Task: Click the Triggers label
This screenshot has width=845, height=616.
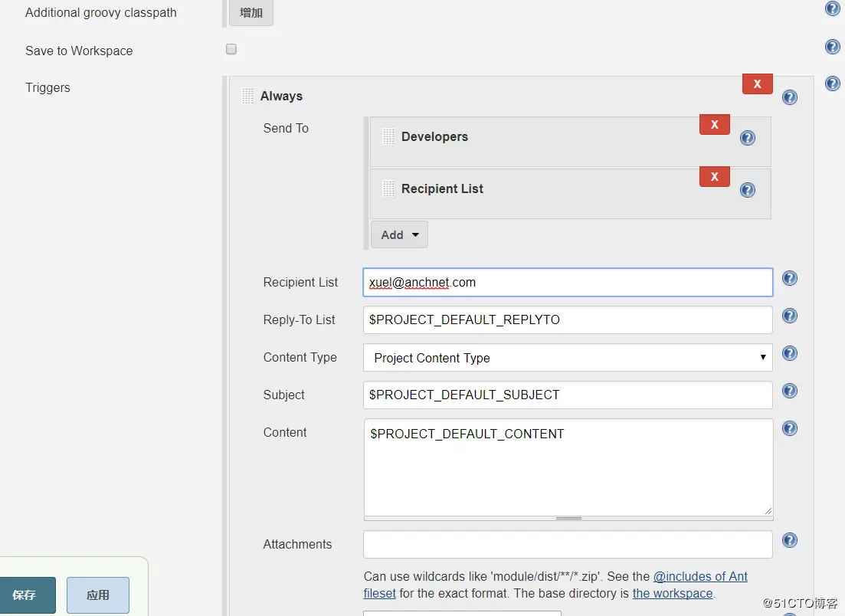Action: 47,88
